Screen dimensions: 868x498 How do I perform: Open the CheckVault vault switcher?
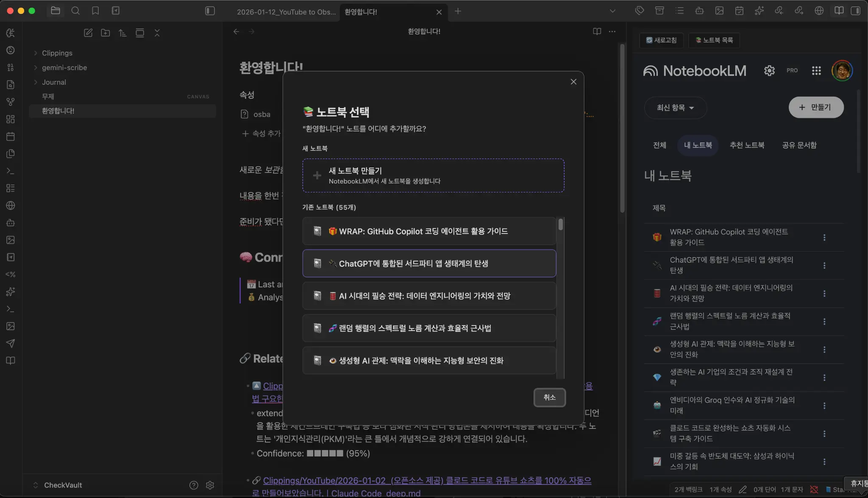point(57,485)
